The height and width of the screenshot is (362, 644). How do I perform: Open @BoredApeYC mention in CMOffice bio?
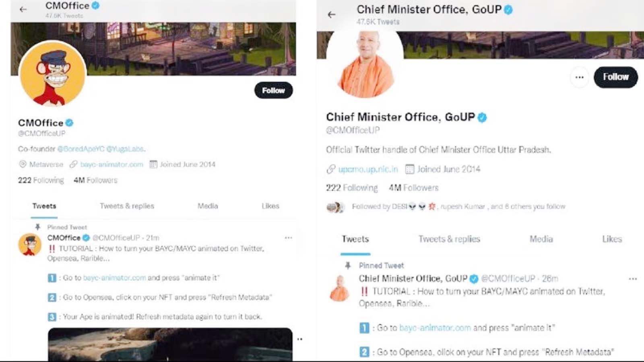pyautogui.click(x=80, y=149)
